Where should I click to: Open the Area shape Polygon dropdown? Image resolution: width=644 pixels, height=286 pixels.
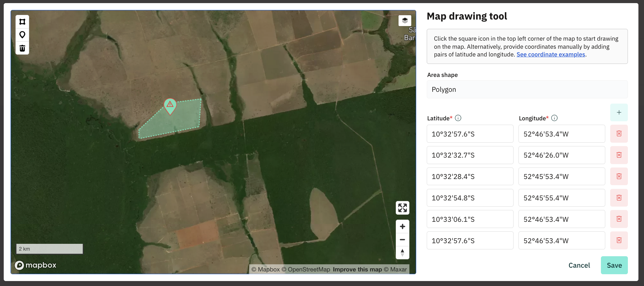(x=527, y=90)
